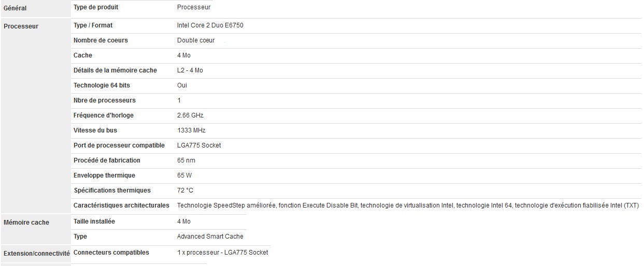The image size is (644, 266).
Task: Click the Processeur section header
Action: [x=21, y=26]
